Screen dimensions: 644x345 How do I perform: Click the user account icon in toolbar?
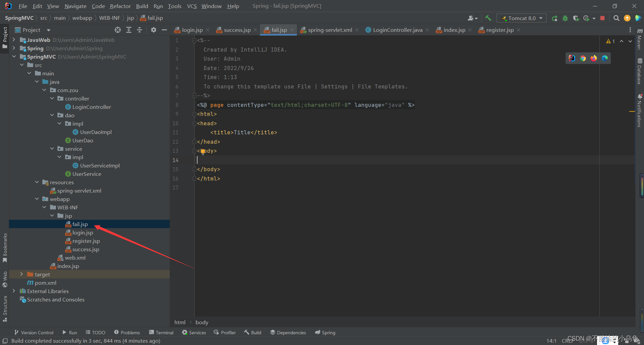pos(472,18)
